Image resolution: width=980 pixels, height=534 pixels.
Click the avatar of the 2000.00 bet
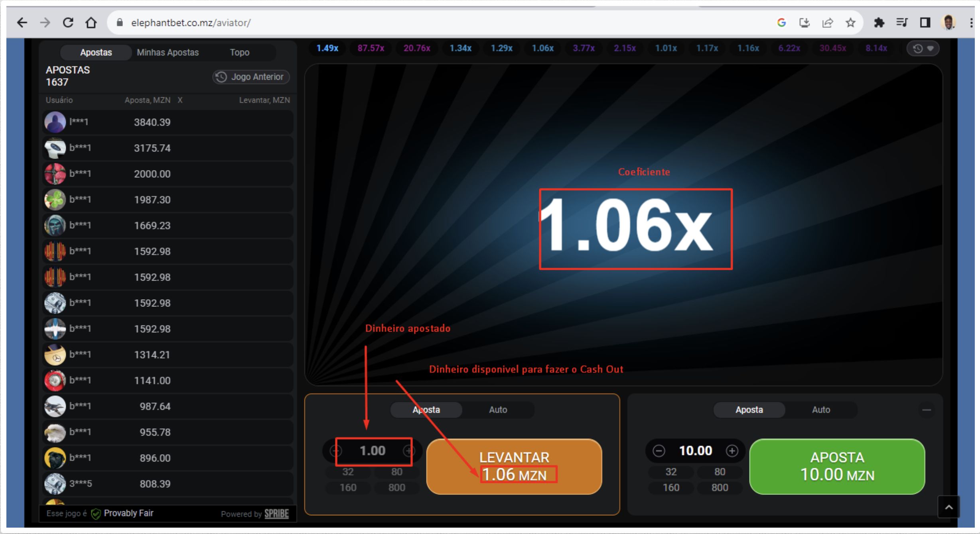(x=55, y=174)
